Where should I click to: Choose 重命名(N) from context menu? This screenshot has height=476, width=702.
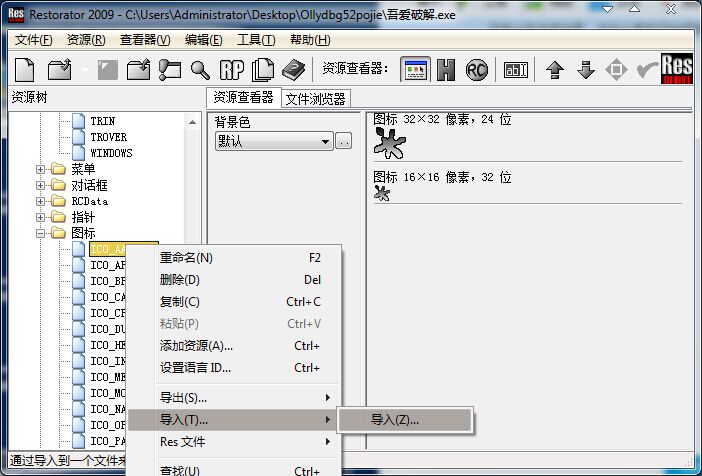coord(235,258)
